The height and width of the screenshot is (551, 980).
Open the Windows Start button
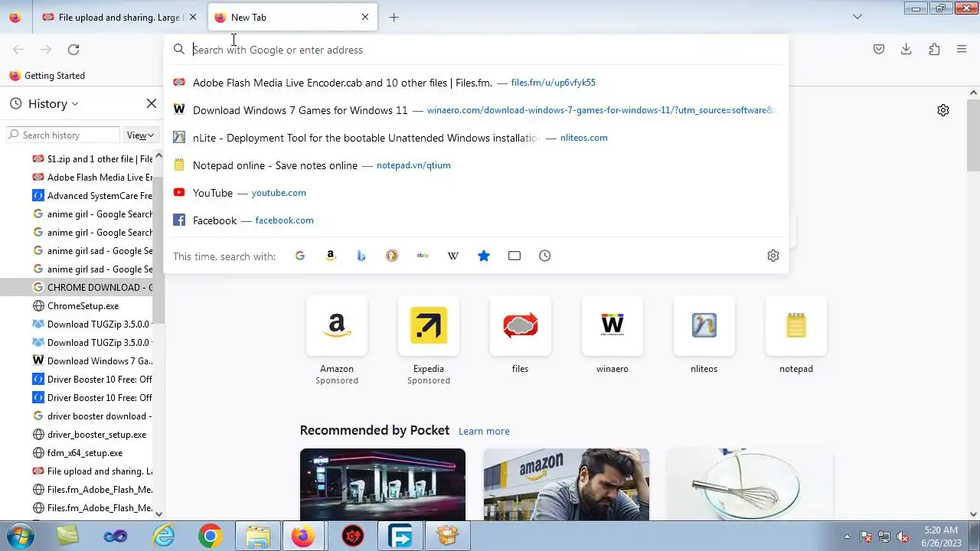tap(19, 536)
